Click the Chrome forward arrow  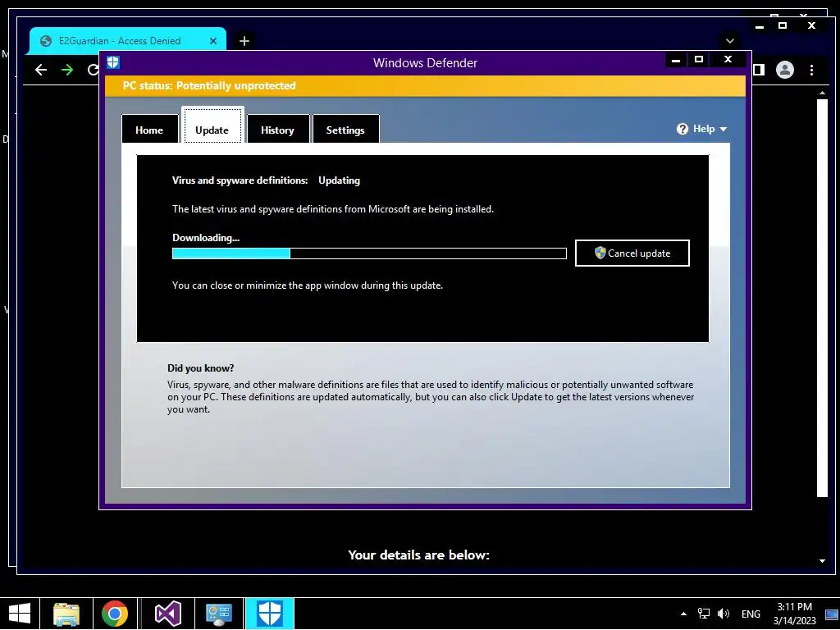(x=67, y=71)
